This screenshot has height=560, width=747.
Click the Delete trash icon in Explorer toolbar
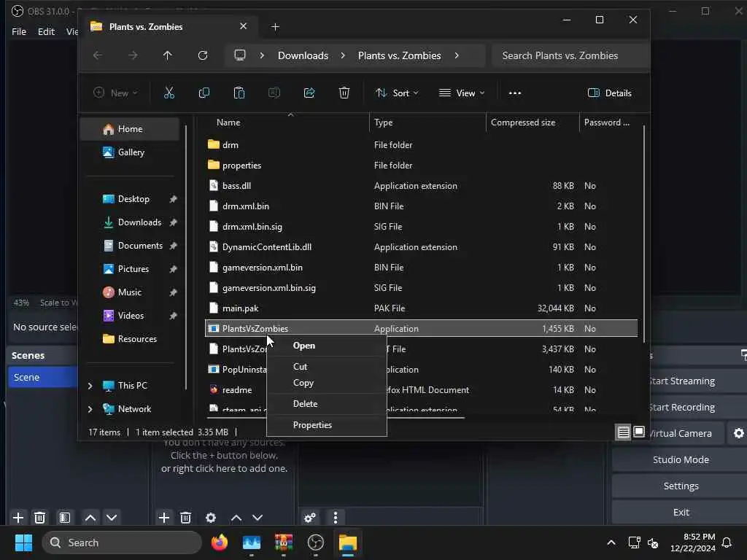[x=344, y=93]
